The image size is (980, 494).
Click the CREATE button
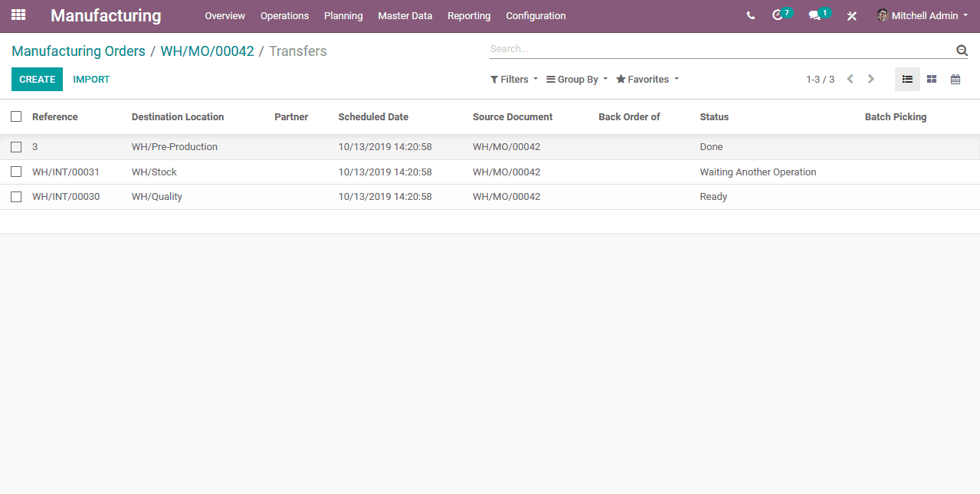point(37,80)
